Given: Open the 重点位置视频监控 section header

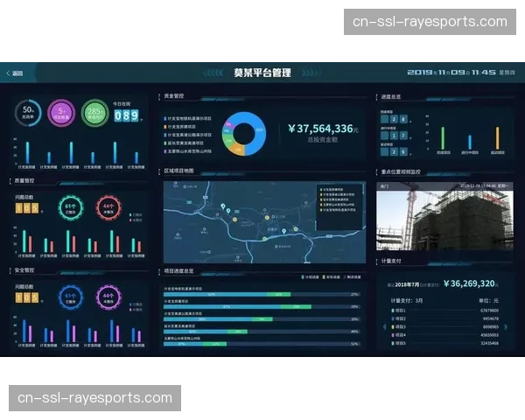Looking at the screenshot, I should [401, 171].
